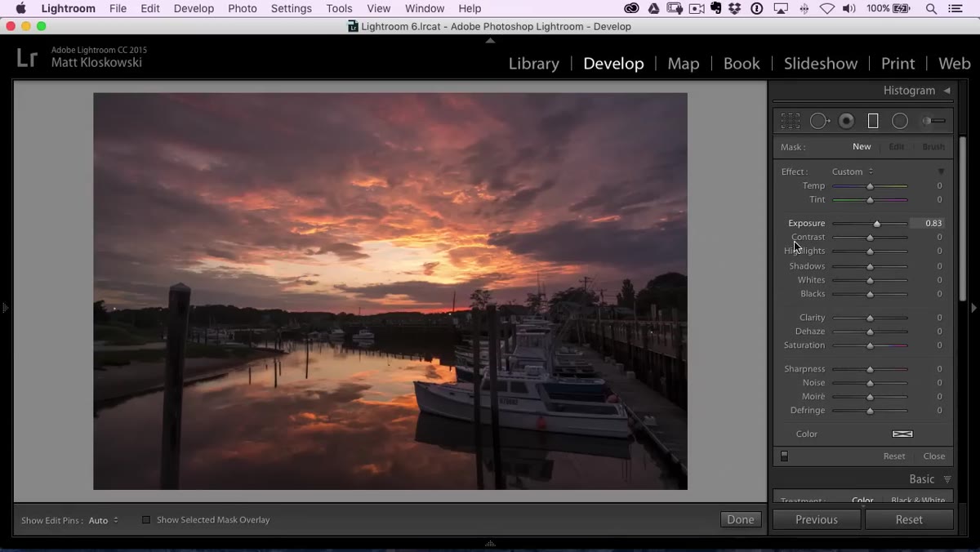This screenshot has height=552, width=980.
Task: Switch to the Slideshow module
Action: pos(821,64)
